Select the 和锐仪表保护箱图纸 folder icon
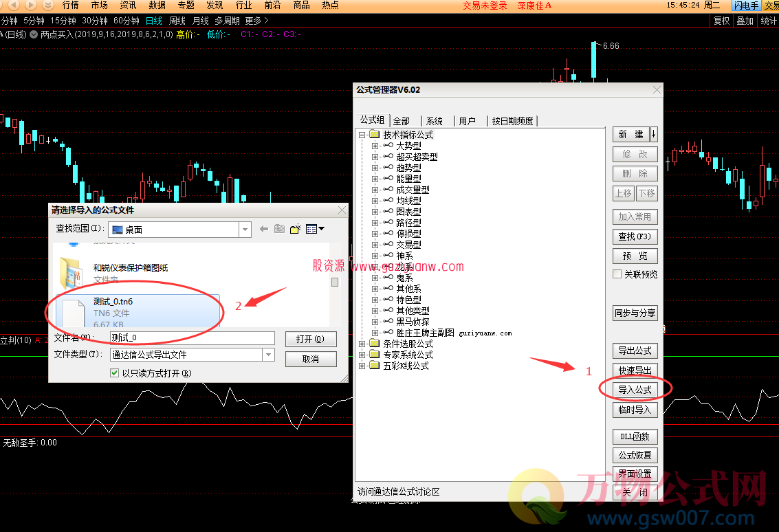 tap(72, 272)
